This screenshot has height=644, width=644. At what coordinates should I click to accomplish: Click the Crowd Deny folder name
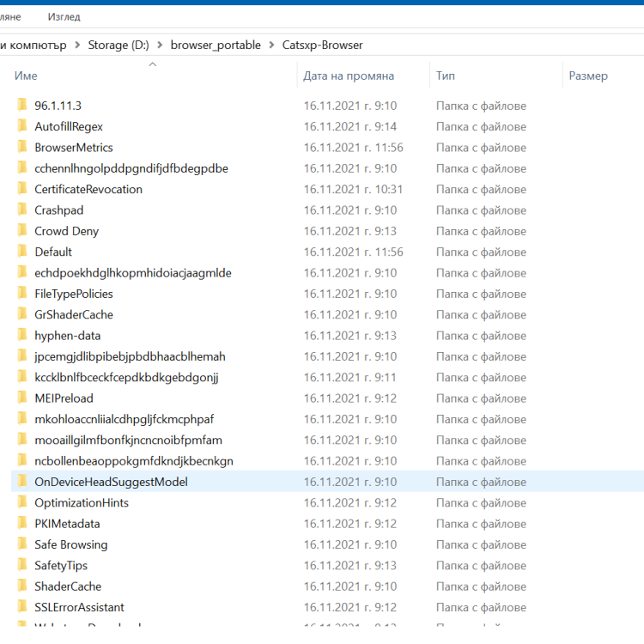coord(66,231)
